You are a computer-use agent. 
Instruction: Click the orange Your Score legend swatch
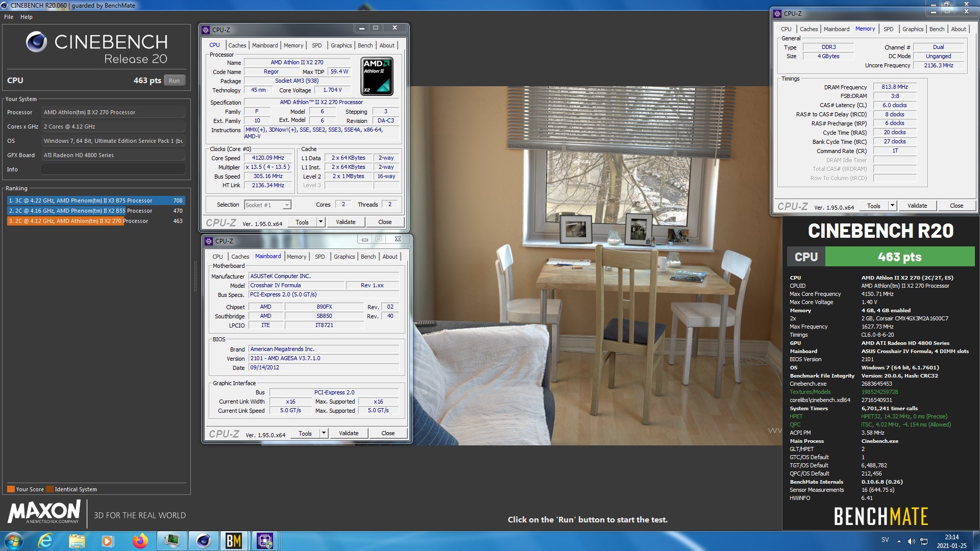(11, 489)
